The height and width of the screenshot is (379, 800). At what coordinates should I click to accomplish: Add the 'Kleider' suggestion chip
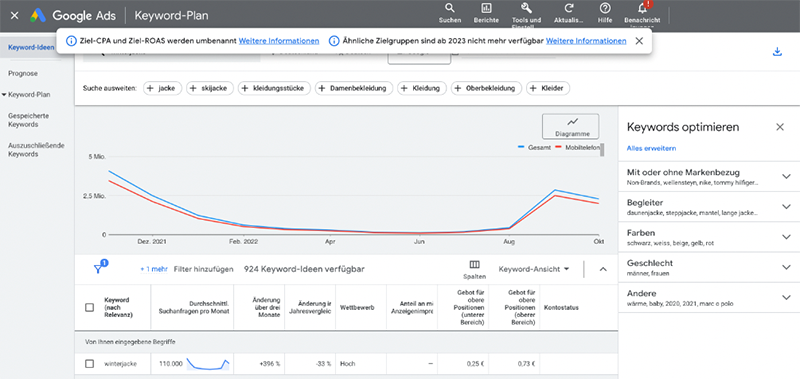coord(548,88)
